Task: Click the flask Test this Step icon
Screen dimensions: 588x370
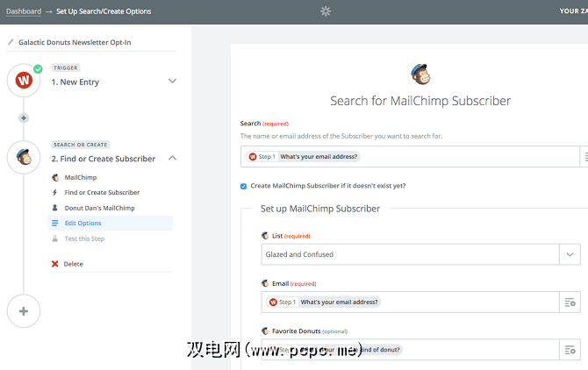Action: click(54, 238)
